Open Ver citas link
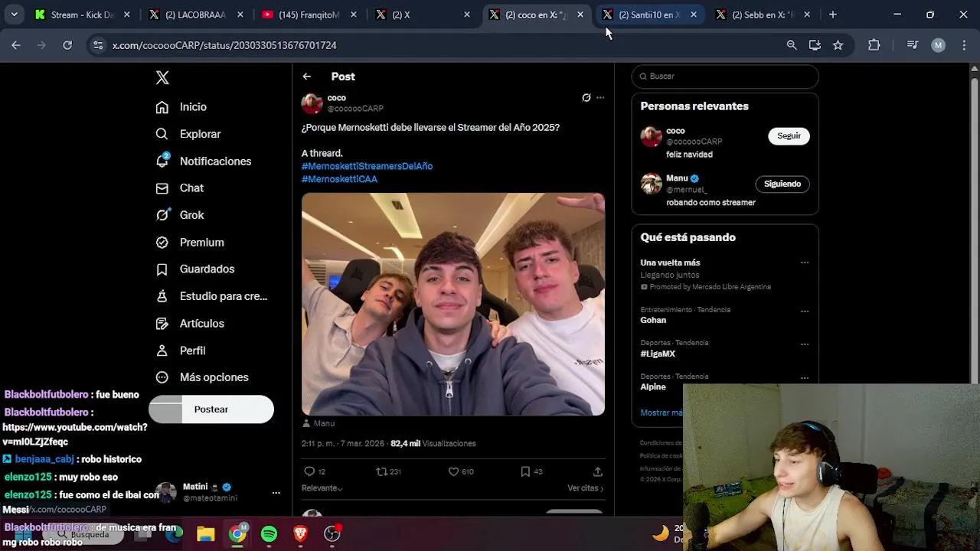 tap(585, 488)
